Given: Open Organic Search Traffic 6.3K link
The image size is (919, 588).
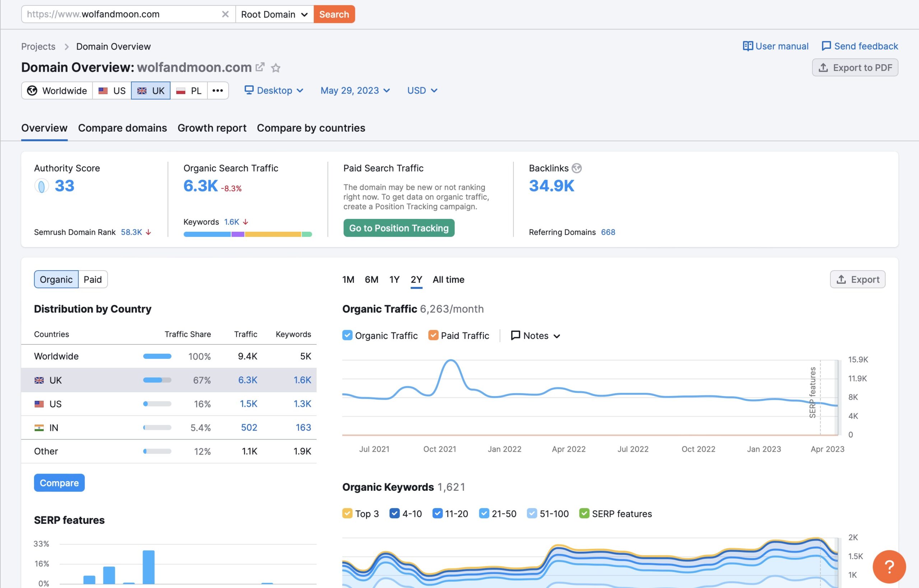Looking at the screenshot, I should click(x=201, y=186).
